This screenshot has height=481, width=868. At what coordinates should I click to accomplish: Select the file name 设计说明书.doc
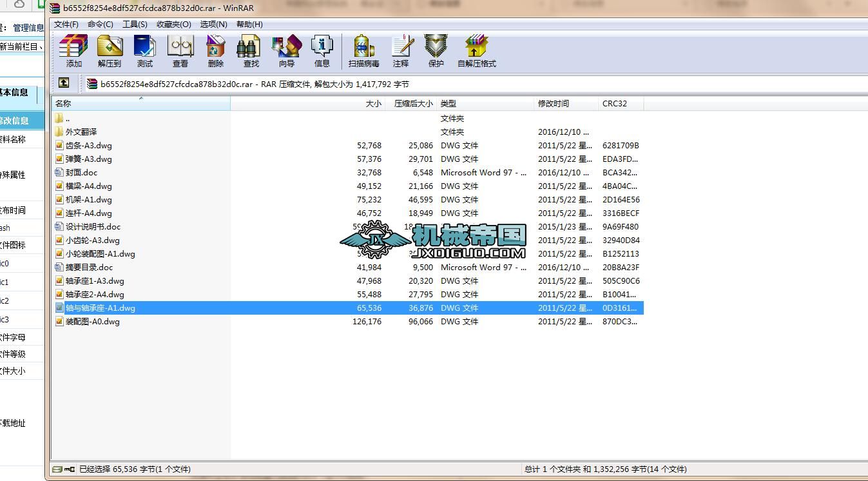[x=93, y=226]
